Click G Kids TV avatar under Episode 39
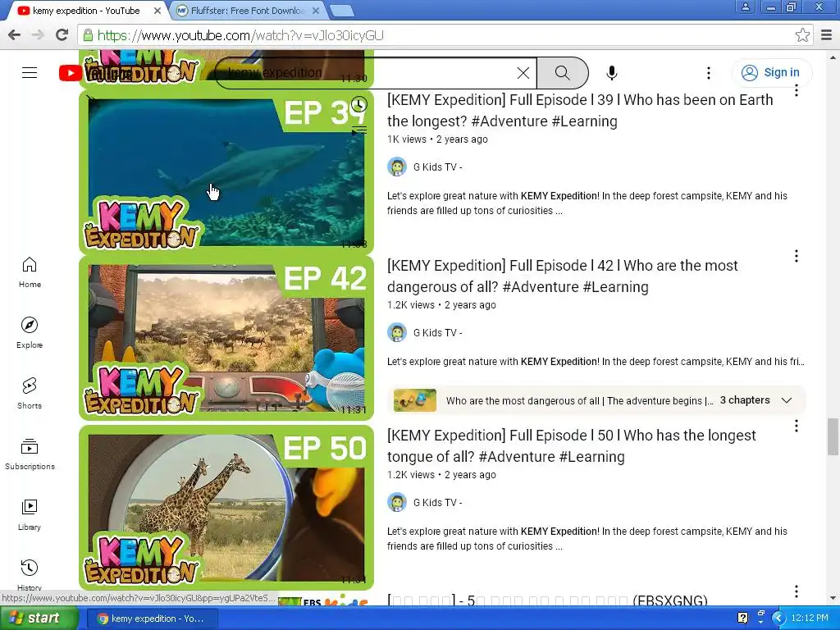Viewport: 840px width, 630px height. [x=397, y=167]
